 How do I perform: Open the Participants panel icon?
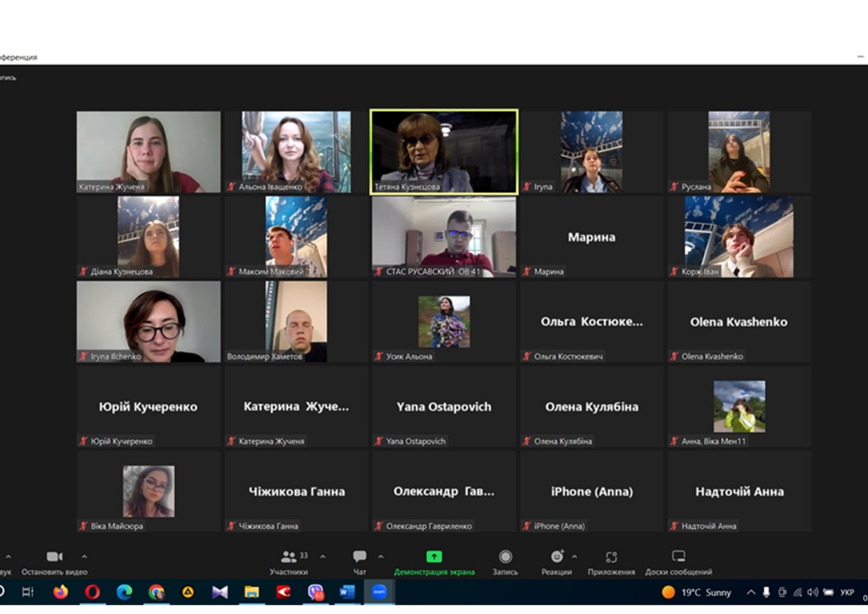point(289,556)
